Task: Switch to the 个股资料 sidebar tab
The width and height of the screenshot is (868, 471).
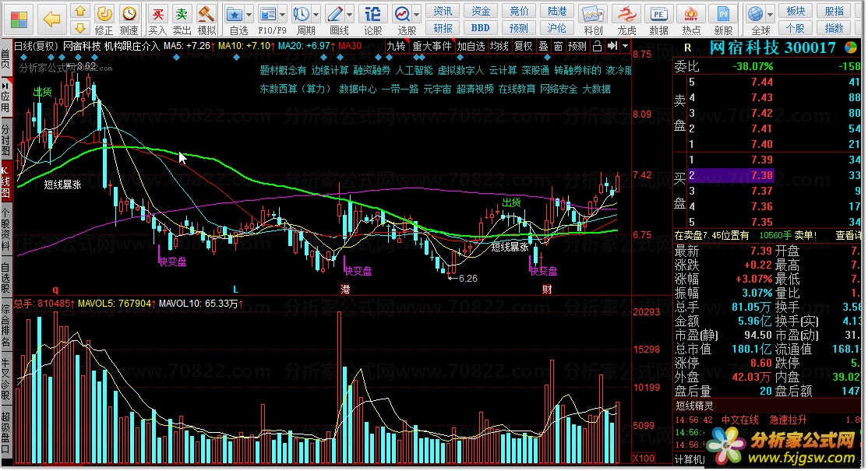Action: point(5,229)
